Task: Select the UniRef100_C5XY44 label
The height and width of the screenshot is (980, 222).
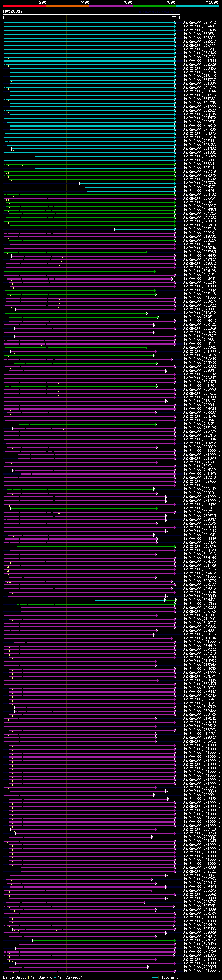Action: tap(199, 45)
